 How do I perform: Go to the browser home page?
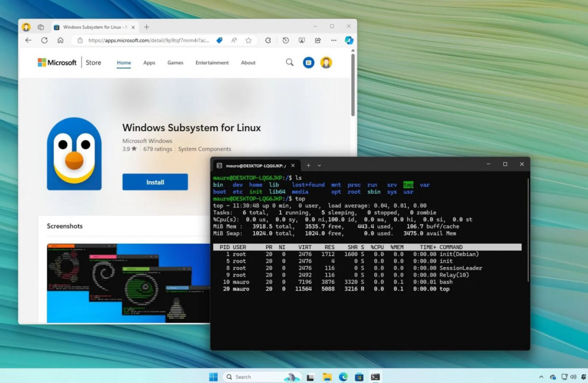click(x=60, y=40)
